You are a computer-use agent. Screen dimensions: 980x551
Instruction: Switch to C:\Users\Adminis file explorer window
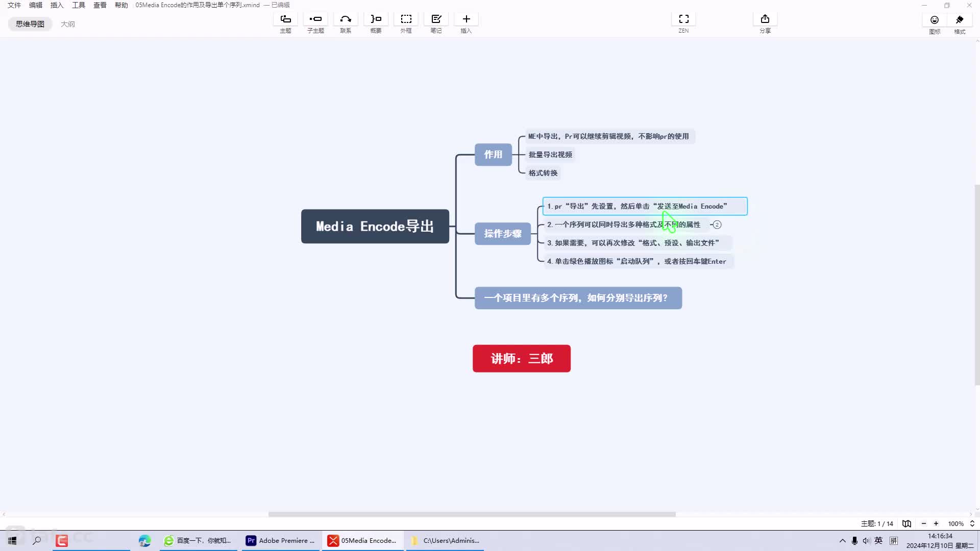(x=445, y=540)
